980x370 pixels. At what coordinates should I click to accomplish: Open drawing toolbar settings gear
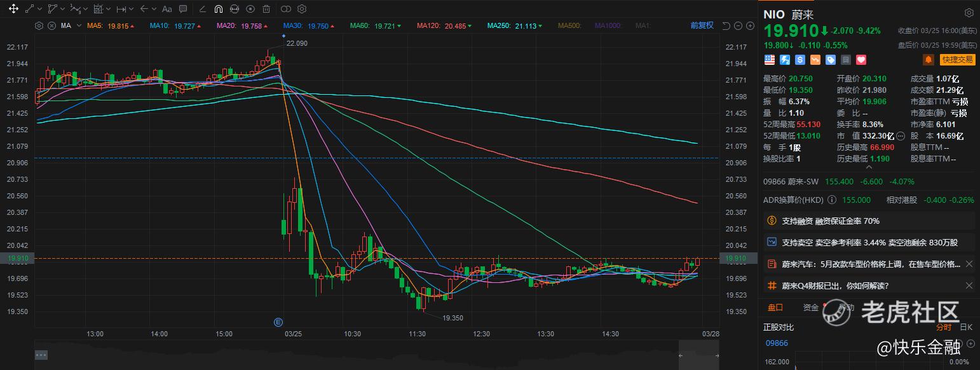(302, 9)
